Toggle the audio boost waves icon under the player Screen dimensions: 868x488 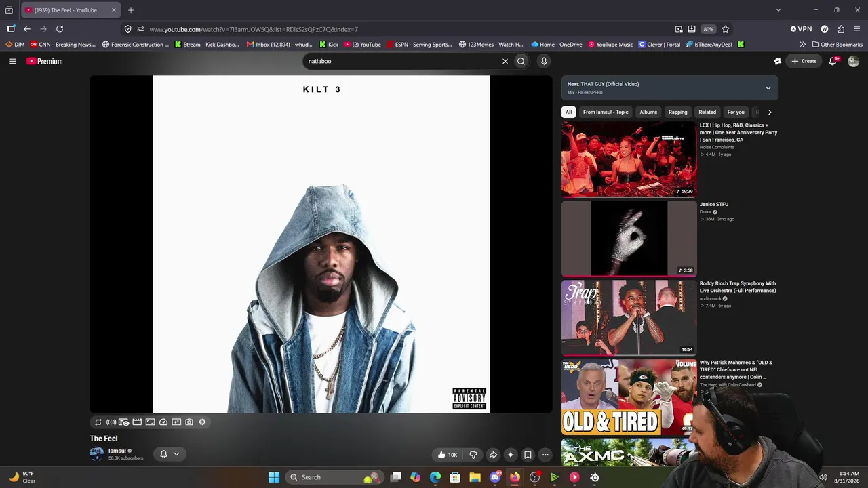pyautogui.click(x=111, y=422)
